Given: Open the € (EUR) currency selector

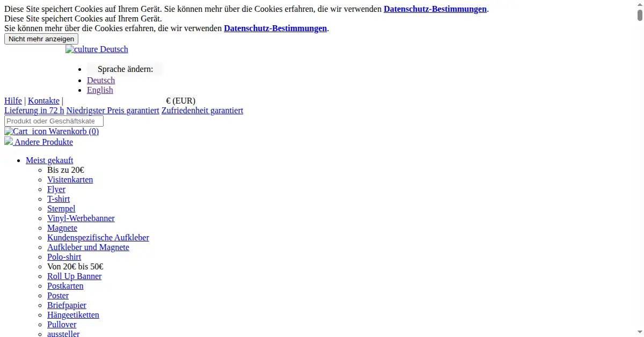Looking at the screenshot, I should (x=180, y=101).
